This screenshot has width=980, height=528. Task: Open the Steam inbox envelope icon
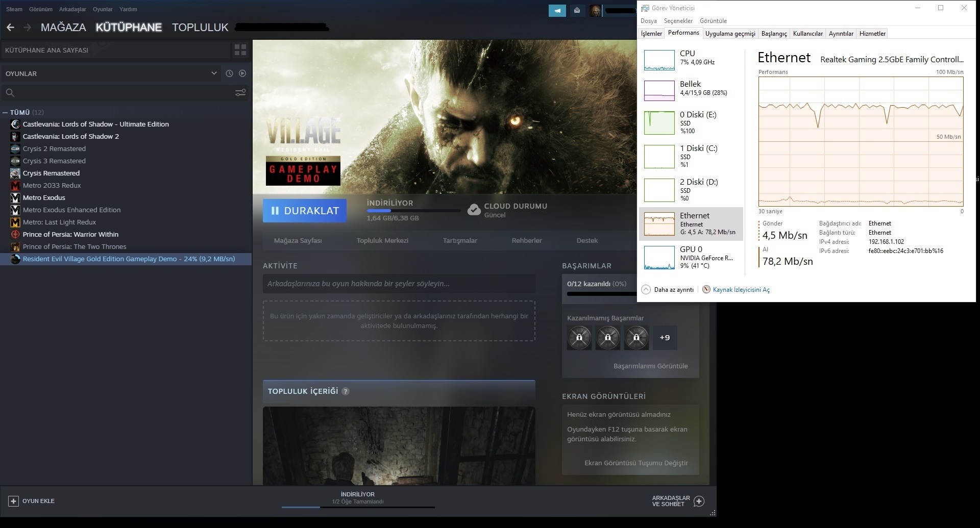[x=577, y=10]
